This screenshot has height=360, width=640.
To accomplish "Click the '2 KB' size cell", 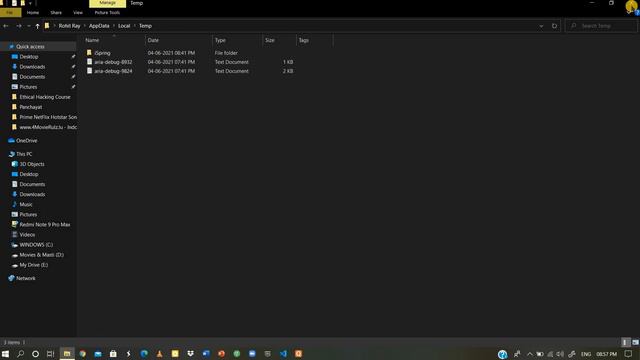I will pos(288,71).
